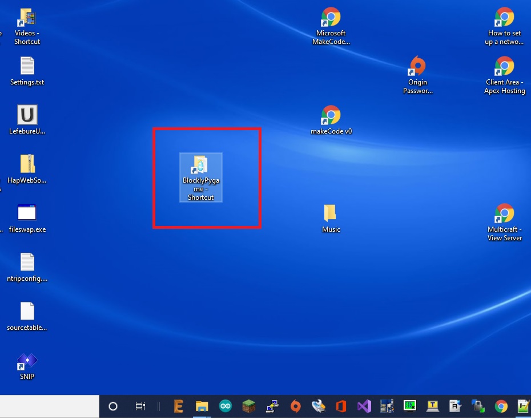Click the Cortana circle button in taskbar
531x420 pixels.
pyautogui.click(x=113, y=406)
